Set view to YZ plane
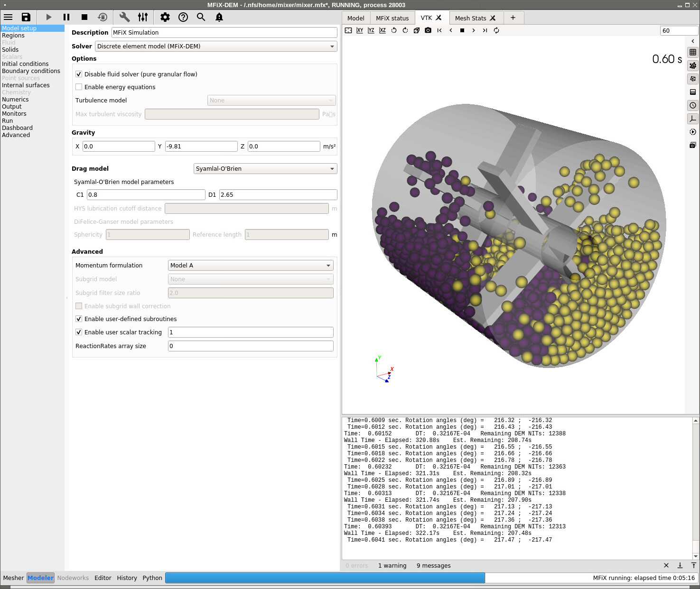This screenshot has height=589, width=700. click(x=371, y=30)
